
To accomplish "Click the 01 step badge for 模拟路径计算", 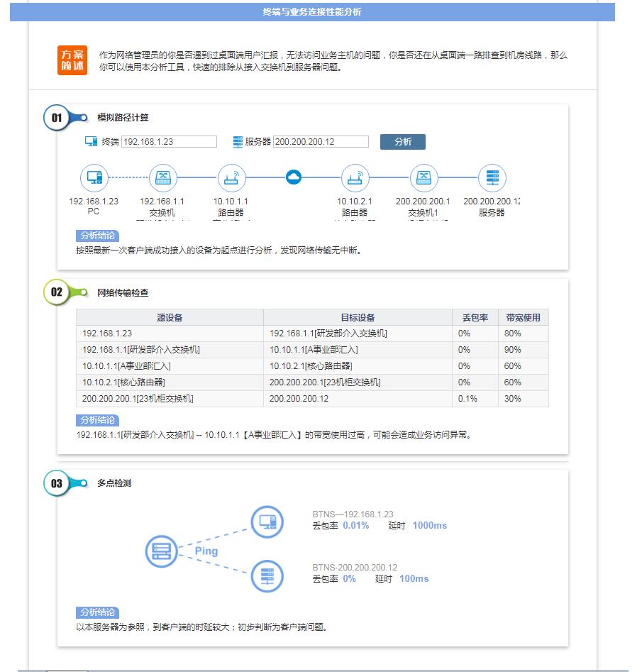I will click(57, 118).
